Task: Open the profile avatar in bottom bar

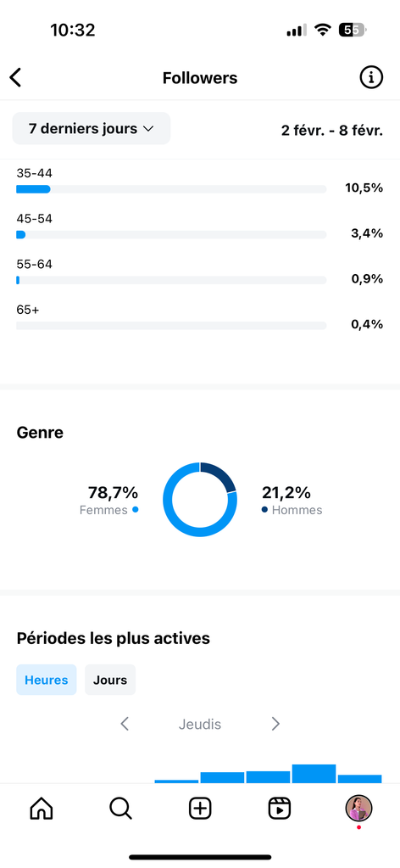Action: pos(359,809)
